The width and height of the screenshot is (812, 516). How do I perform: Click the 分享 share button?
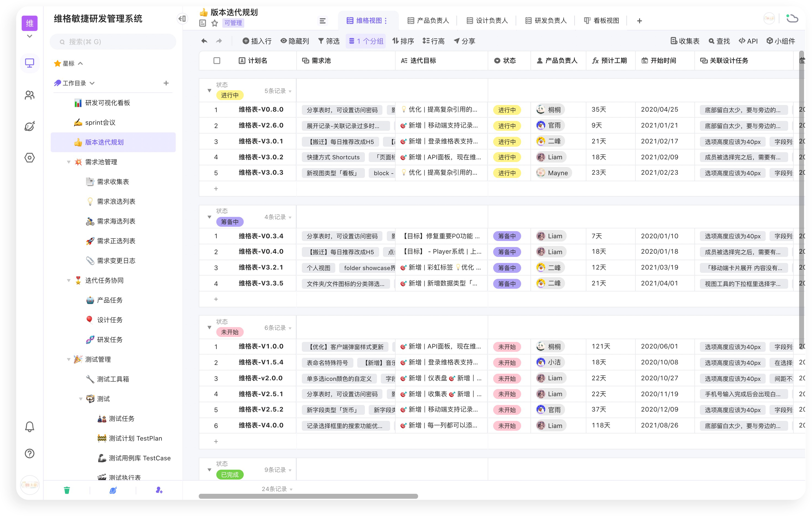click(464, 41)
